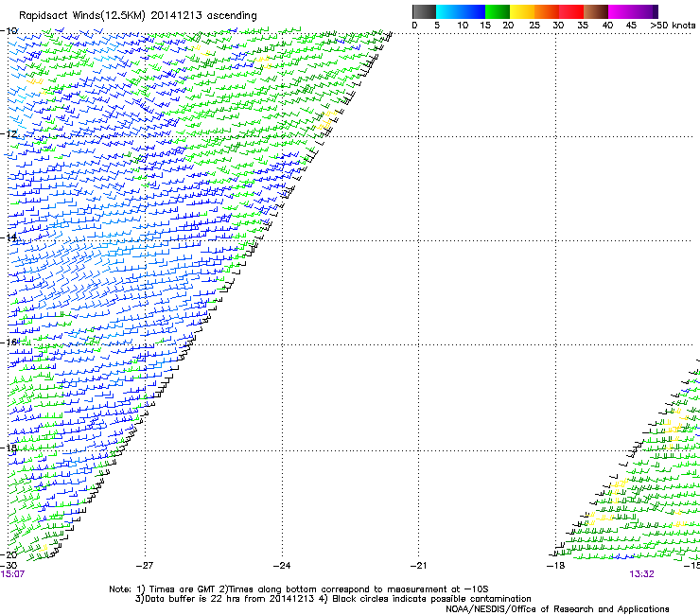The width and height of the screenshot is (700, 615).
Task: Click the 13:32 swath time label
Action: pos(642,574)
